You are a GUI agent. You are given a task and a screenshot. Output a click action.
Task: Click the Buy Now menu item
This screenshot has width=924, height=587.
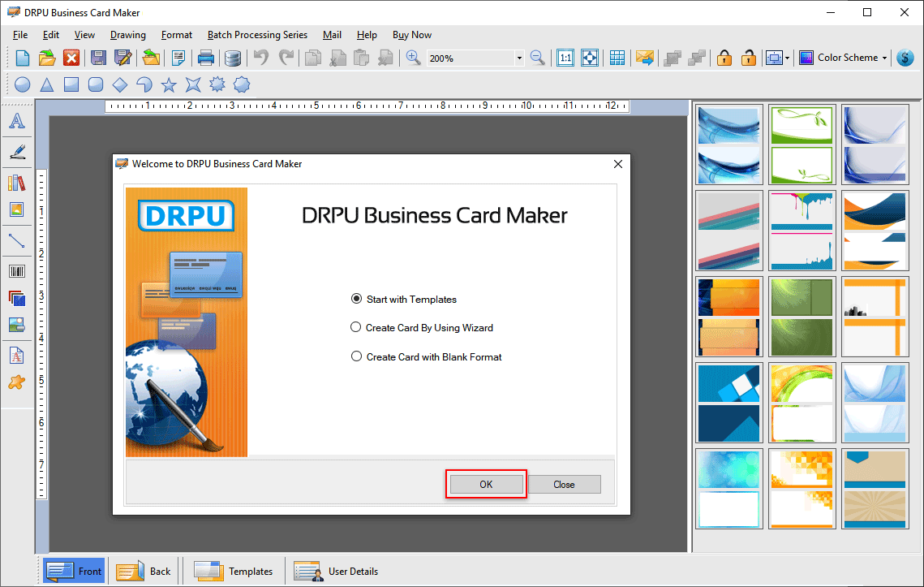pos(412,35)
